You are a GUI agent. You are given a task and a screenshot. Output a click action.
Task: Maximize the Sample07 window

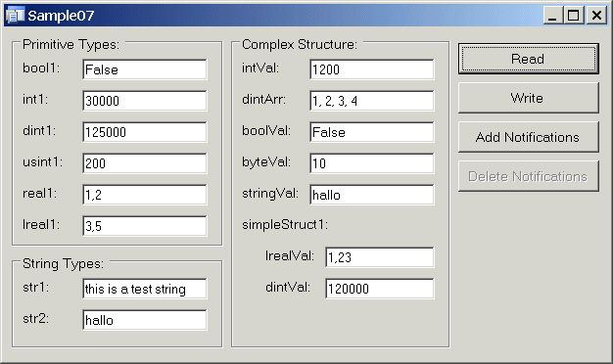[x=574, y=16]
